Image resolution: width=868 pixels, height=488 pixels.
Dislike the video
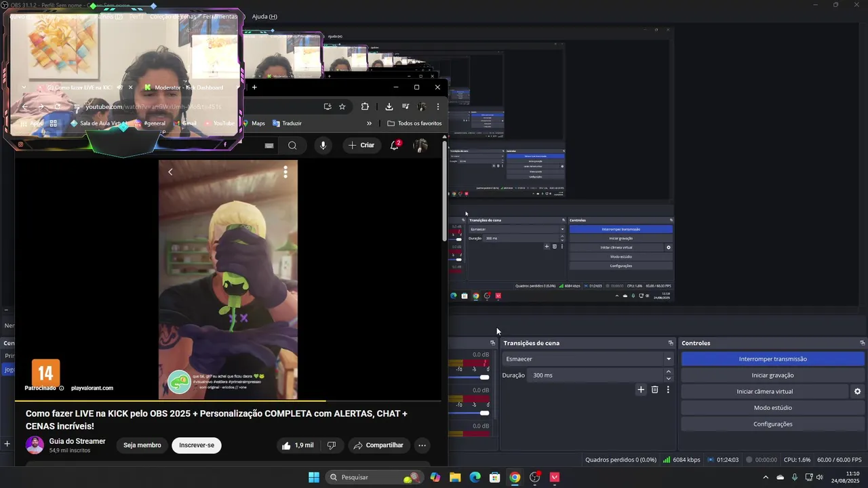332,445
